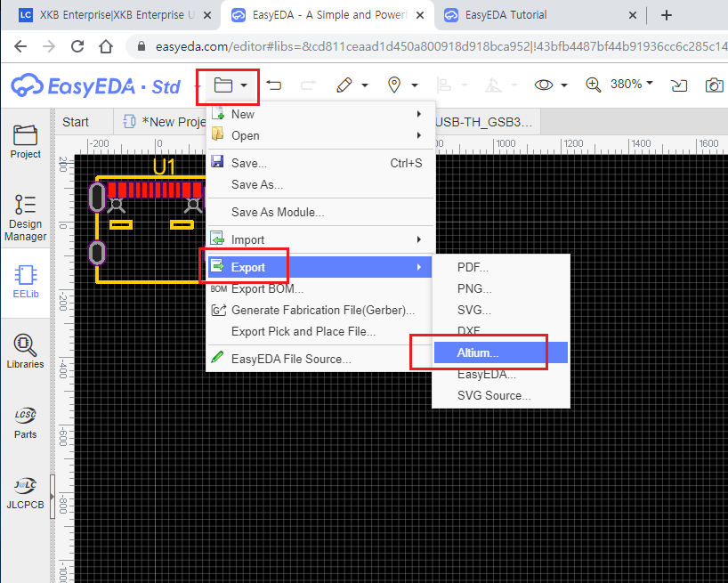
Task: Export as EasyEDA... from submenu
Action: pos(500,374)
